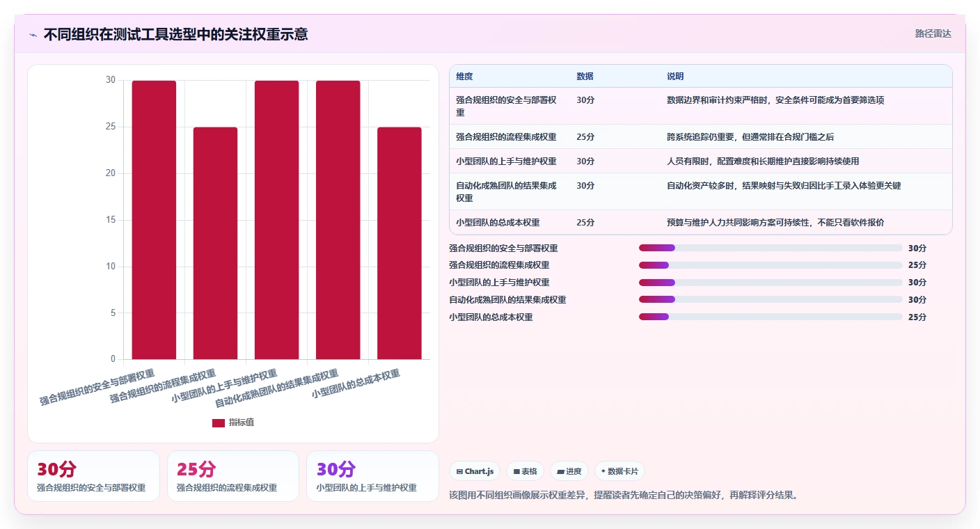Click description starting 人员有限时
This screenshot has width=980, height=529.
pos(763,161)
